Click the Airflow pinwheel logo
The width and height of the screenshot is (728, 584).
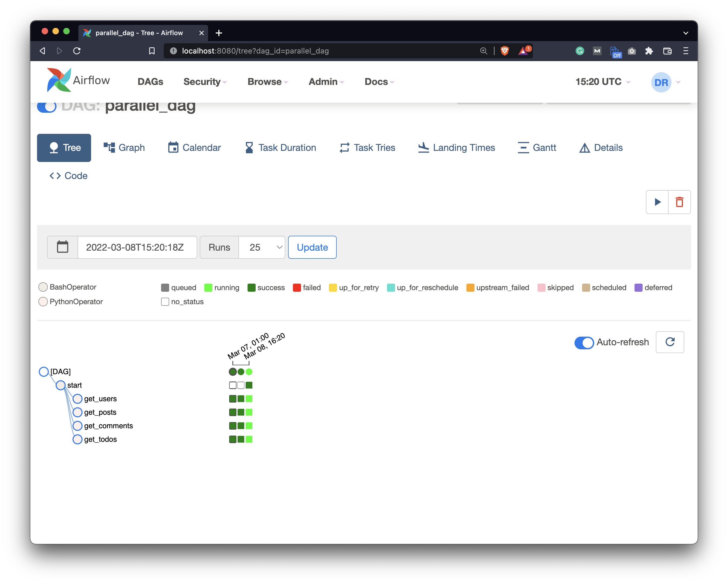pyautogui.click(x=59, y=80)
